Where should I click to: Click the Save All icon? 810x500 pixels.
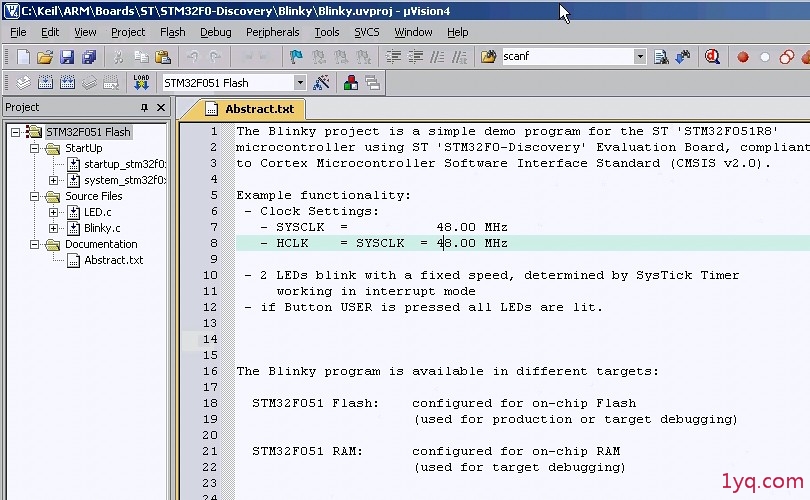click(x=89, y=57)
